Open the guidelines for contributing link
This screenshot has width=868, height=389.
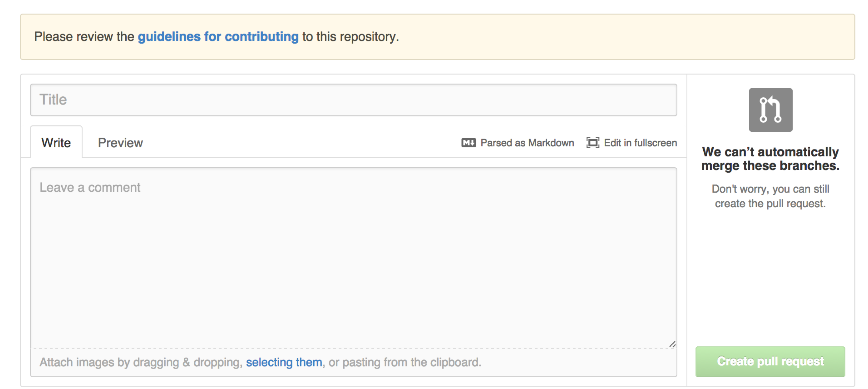(x=218, y=37)
